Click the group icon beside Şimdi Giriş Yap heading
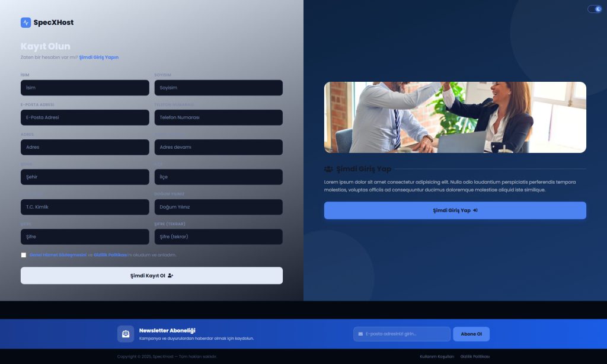607x364 pixels. click(x=328, y=169)
